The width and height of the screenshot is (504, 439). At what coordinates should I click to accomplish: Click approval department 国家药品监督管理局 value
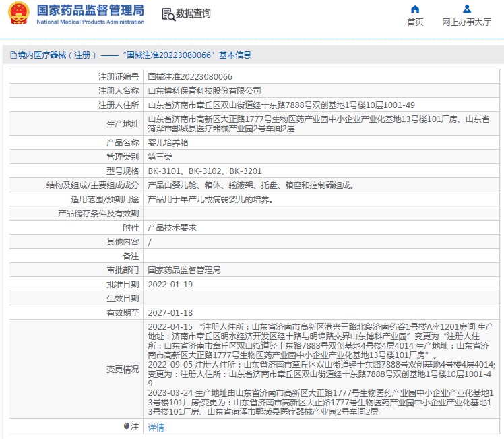click(x=184, y=270)
